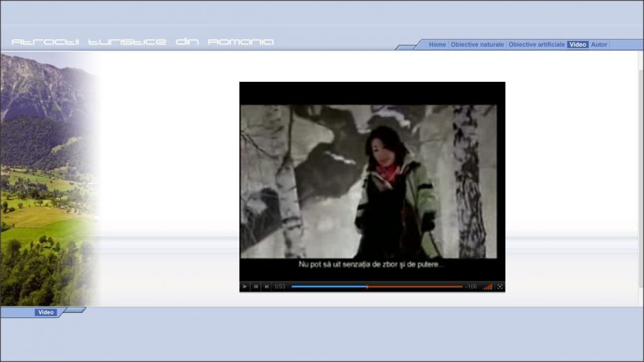644x362 pixels.
Task: Click the Video label at bottom left
Action: [46, 312]
